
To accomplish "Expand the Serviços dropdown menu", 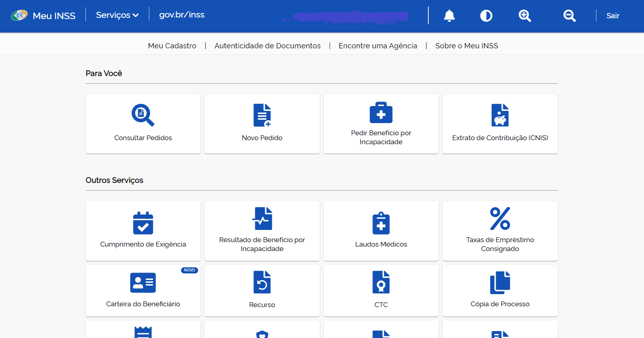I will click(117, 15).
